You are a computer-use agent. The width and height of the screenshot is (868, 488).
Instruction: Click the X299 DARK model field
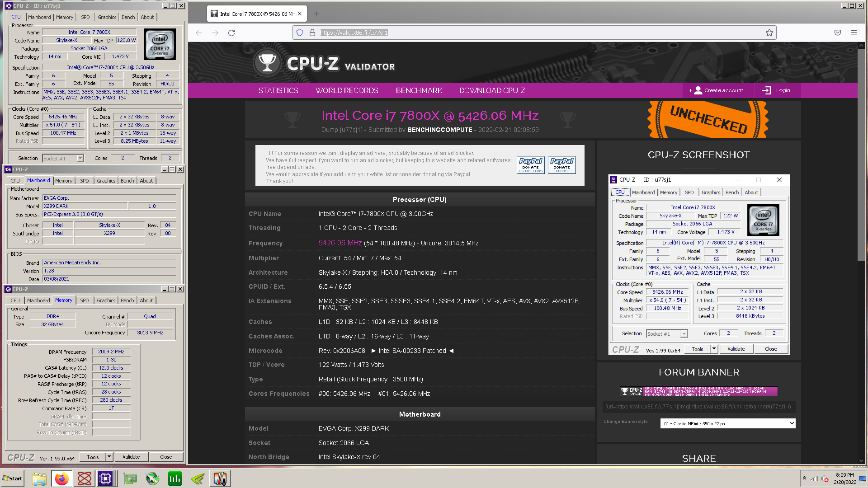click(x=85, y=206)
